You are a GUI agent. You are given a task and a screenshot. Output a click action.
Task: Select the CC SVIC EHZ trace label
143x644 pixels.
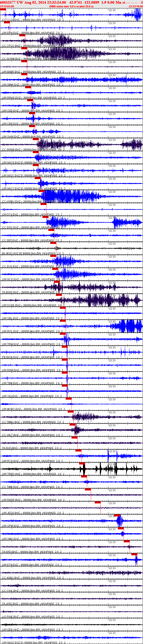click(x=32, y=228)
